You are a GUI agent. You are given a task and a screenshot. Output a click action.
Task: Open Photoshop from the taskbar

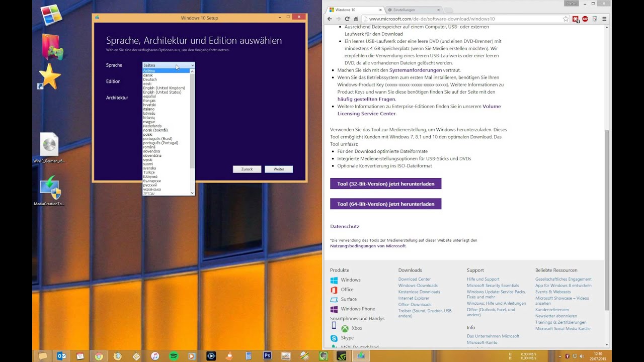click(268, 356)
